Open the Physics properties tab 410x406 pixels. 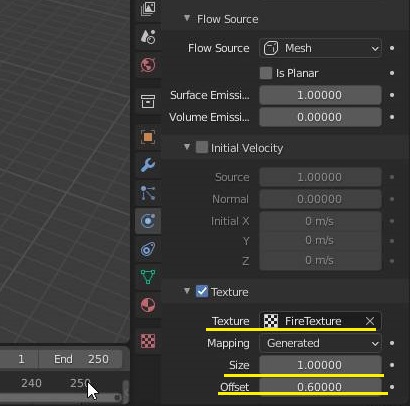pyautogui.click(x=148, y=221)
